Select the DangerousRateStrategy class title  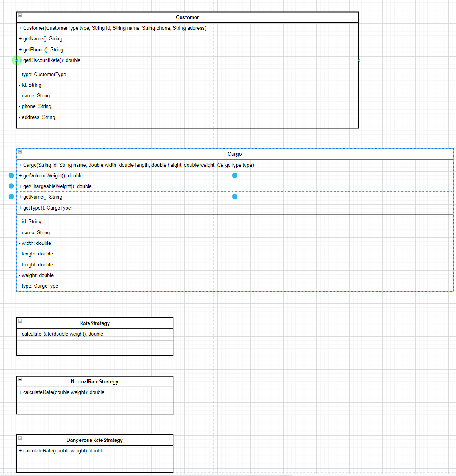click(95, 440)
